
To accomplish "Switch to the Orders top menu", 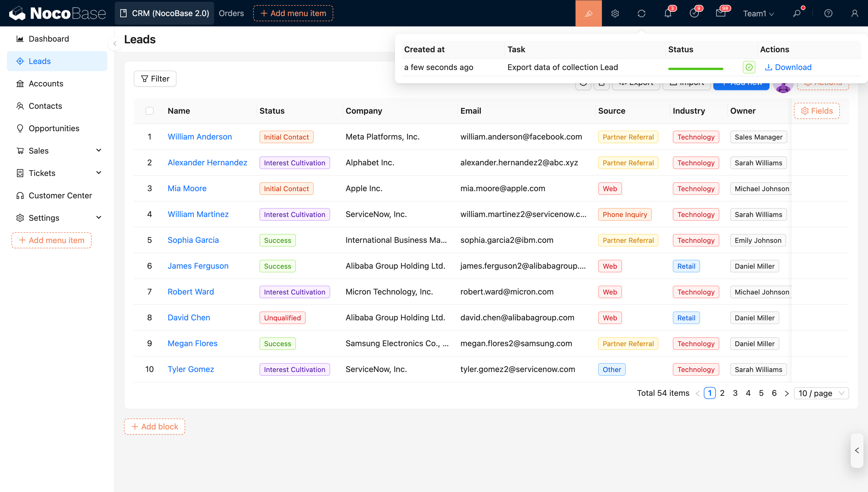I will [x=231, y=13].
